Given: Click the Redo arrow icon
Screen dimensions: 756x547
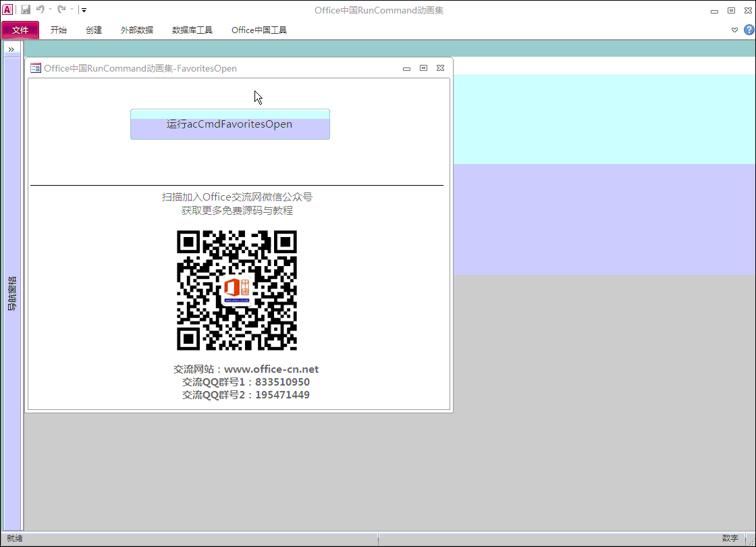Looking at the screenshot, I should pos(61,9).
